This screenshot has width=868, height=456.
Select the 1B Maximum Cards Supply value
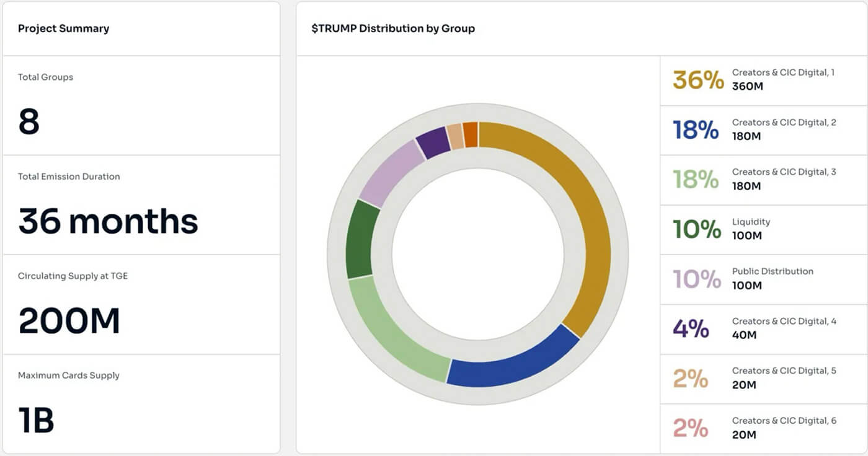[x=37, y=420]
